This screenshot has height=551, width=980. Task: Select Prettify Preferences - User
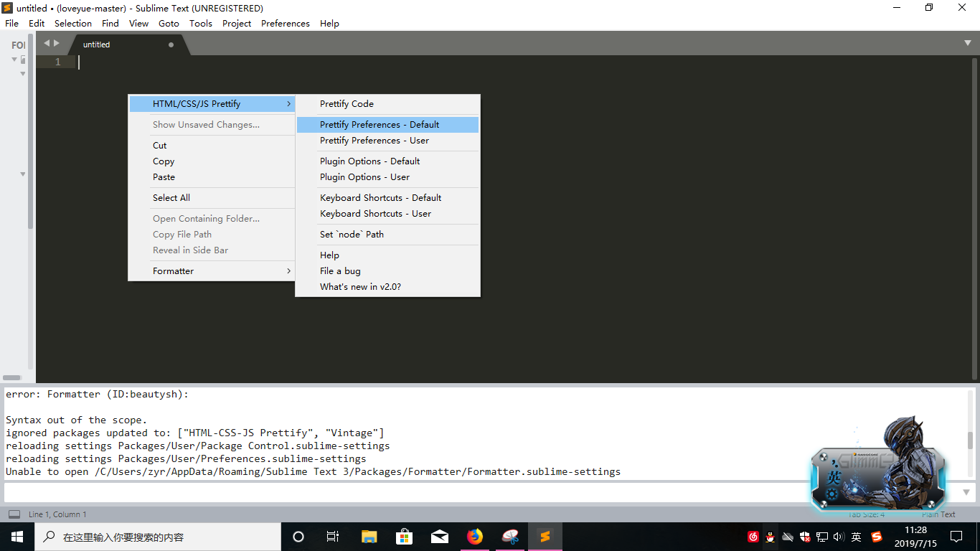pos(387,141)
